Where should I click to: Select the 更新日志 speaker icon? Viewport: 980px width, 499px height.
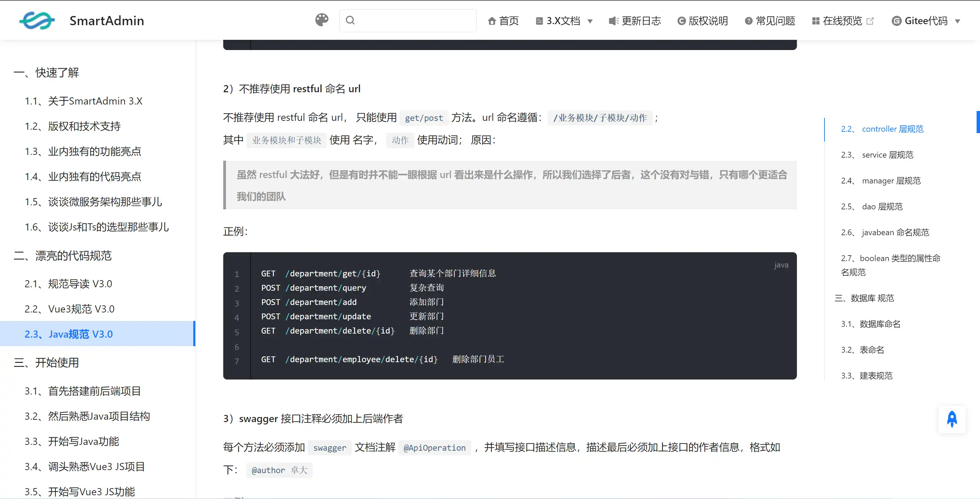coord(613,21)
